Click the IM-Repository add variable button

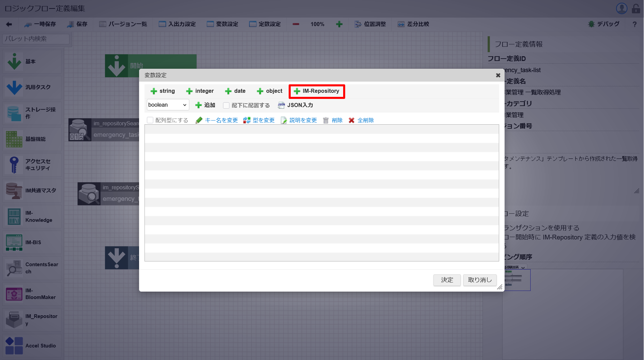[x=316, y=91]
